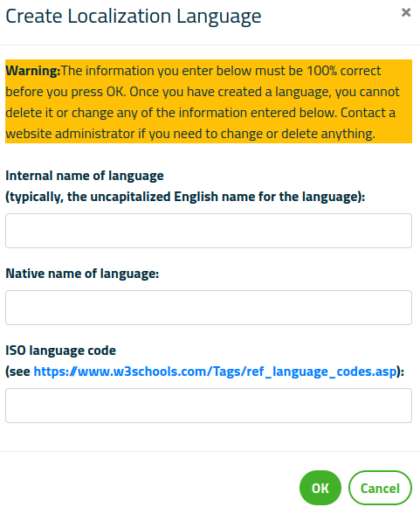Click the Internal name of language field
The image size is (420, 514).
[x=209, y=231]
